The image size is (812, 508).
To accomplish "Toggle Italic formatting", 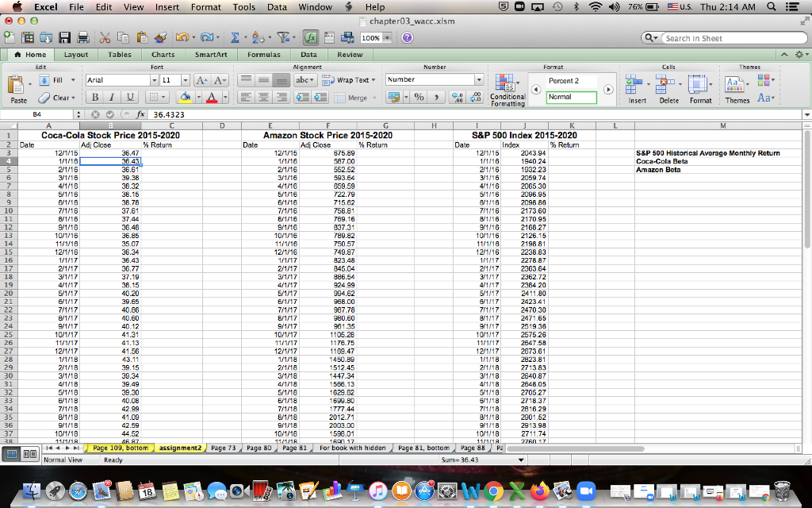I will pos(112,97).
